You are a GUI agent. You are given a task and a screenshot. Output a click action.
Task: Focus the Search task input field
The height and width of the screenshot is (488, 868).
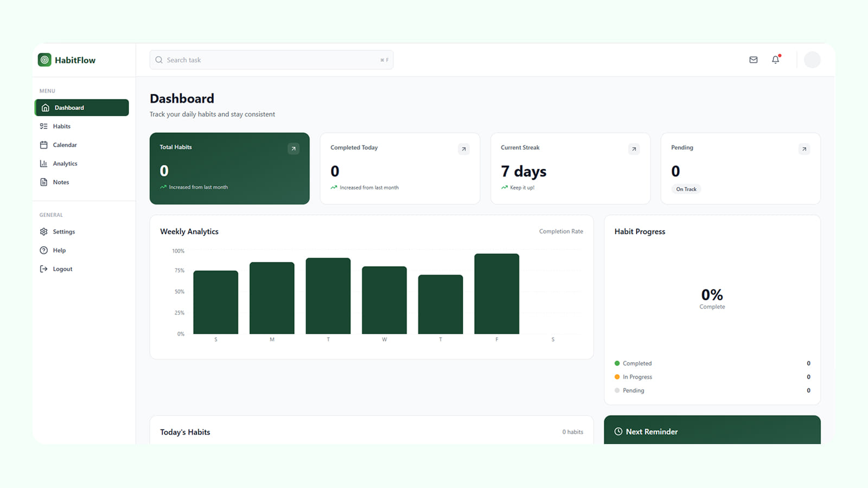(x=271, y=60)
